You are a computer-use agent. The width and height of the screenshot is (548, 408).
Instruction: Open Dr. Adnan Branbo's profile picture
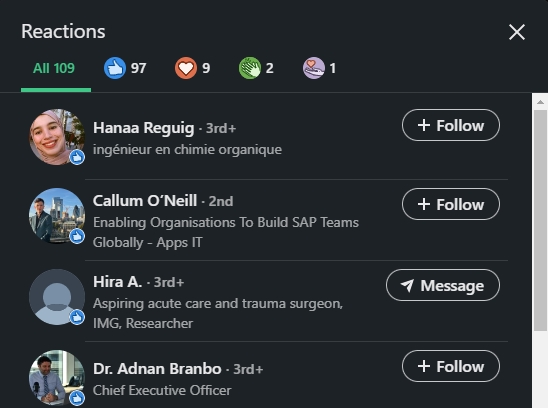[x=57, y=378]
